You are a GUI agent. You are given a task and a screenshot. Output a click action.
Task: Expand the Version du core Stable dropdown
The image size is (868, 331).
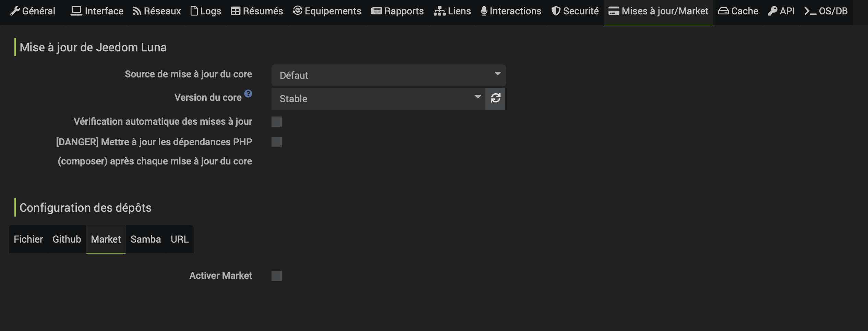[x=378, y=99]
